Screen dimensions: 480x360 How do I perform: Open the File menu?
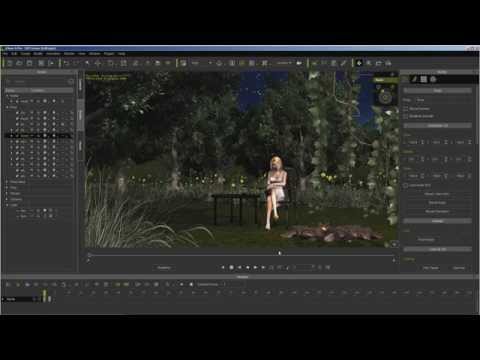pos(6,54)
